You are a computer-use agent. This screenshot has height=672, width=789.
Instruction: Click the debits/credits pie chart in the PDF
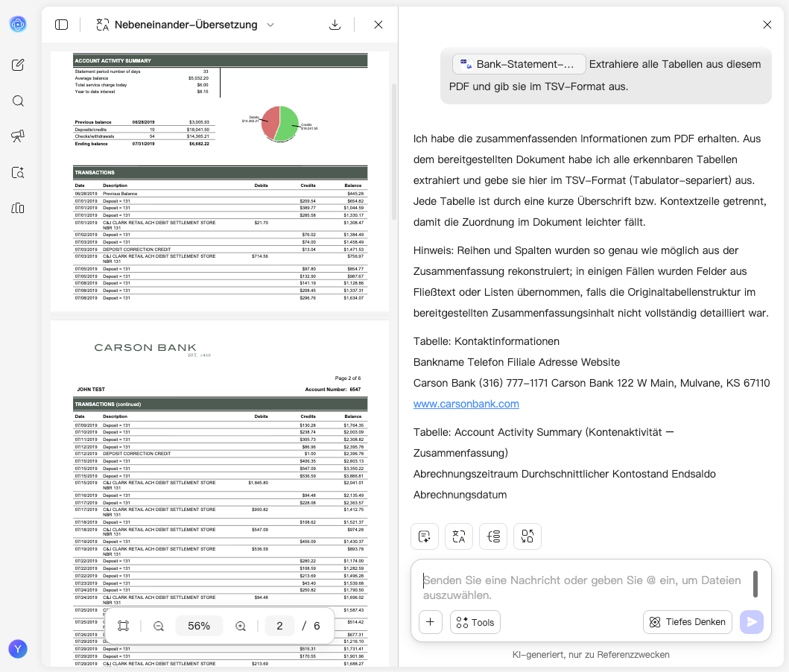280,124
